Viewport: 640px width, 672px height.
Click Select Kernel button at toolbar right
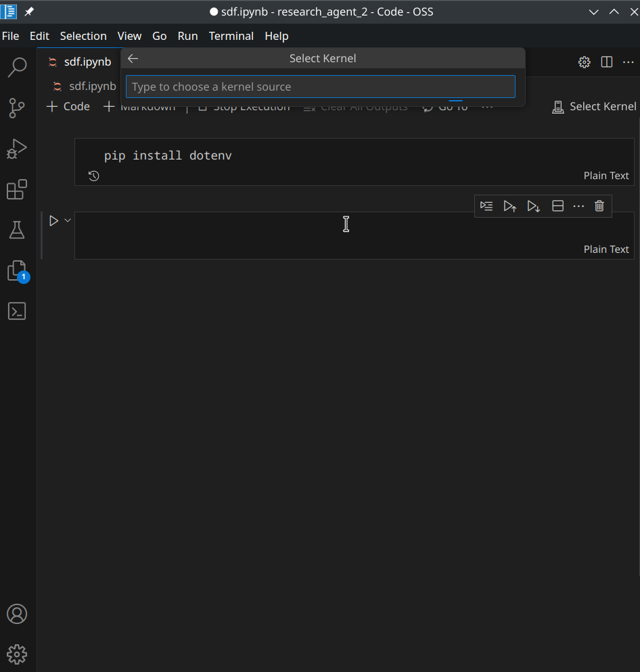594,106
